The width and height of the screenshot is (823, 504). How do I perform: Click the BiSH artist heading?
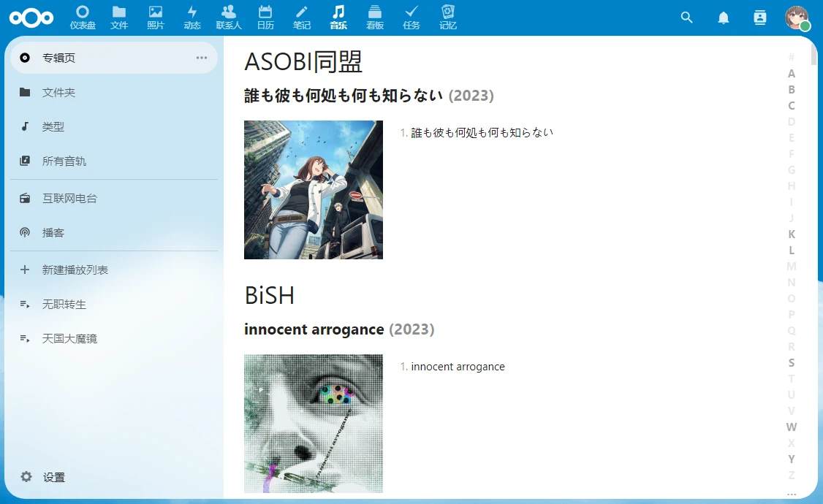point(269,296)
